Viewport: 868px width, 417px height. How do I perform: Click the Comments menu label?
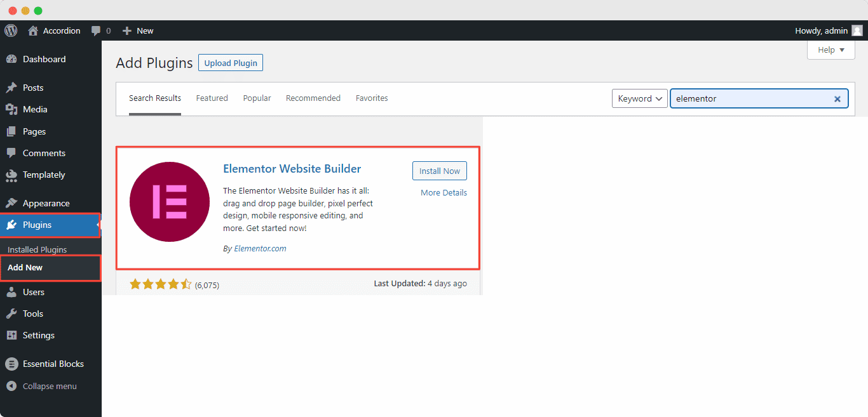44,153
